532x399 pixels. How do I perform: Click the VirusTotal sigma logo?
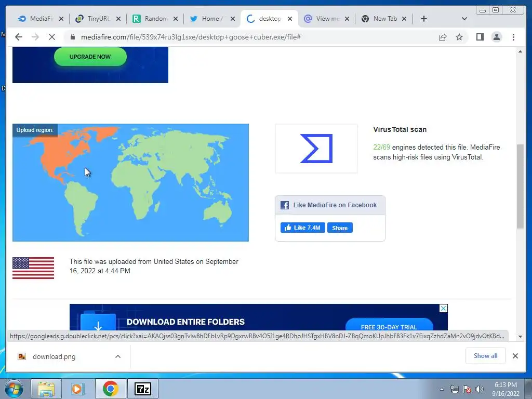pyautogui.click(x=316, y=149)
